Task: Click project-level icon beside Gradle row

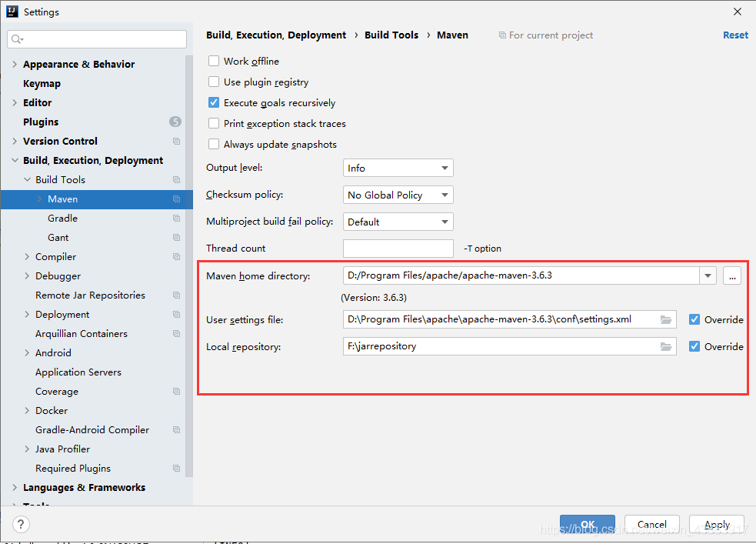Action: [176, 219]
